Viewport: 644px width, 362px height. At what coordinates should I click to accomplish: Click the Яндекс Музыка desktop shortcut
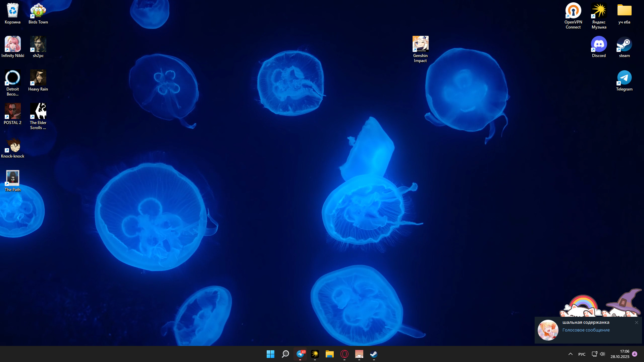599,11
